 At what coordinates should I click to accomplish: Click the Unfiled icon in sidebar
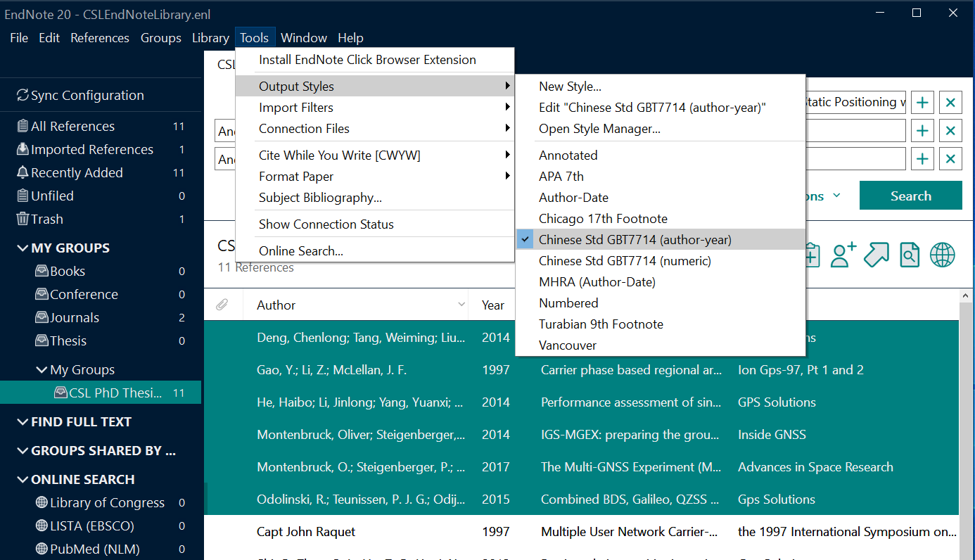[x=23, y=196]
